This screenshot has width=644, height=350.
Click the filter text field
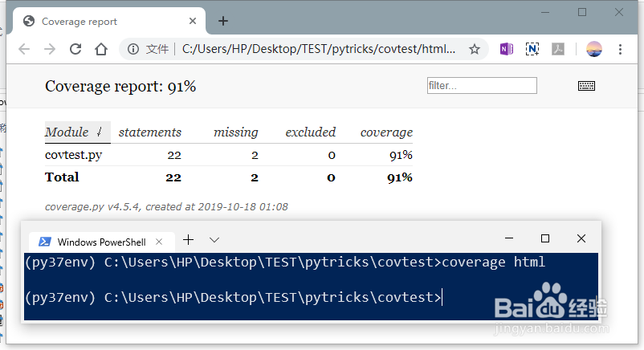[x=482, y=85]
